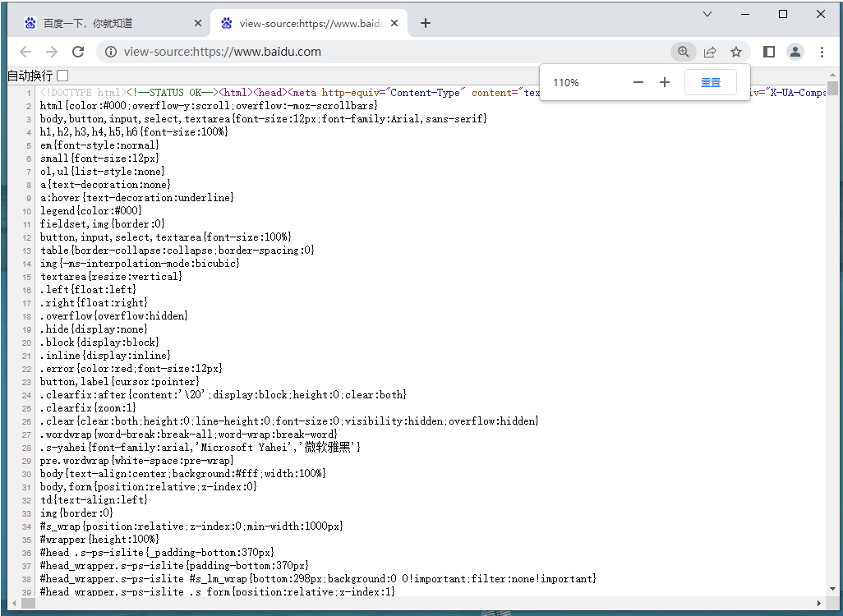The image size is (843, 616).
Task: Click the line '.inline{display:inline}'
Action: pyautogui.click(x=105, y=356)
